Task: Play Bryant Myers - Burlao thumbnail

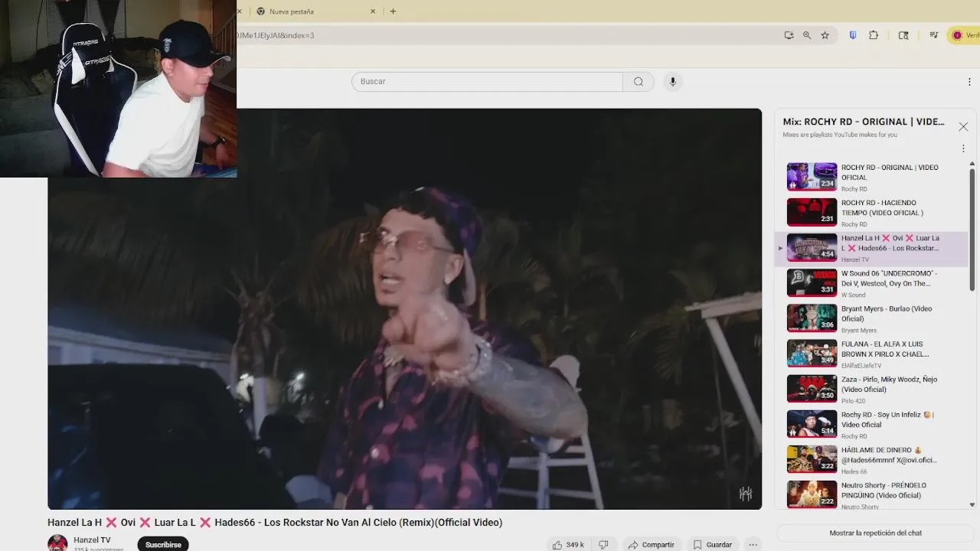Action: [x=812, y=318]
